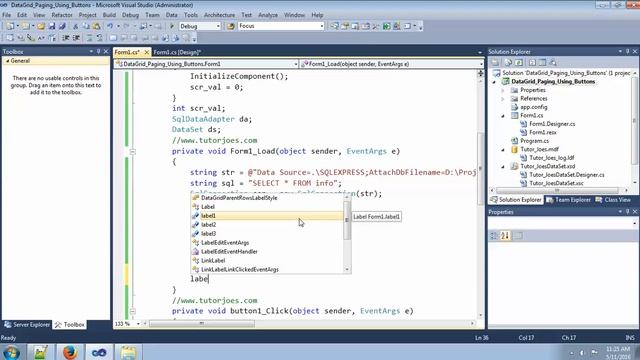Collapse the Form1_Load method outline
The width and height of the screenshot is (640, 360).
[x=133, y=151]
